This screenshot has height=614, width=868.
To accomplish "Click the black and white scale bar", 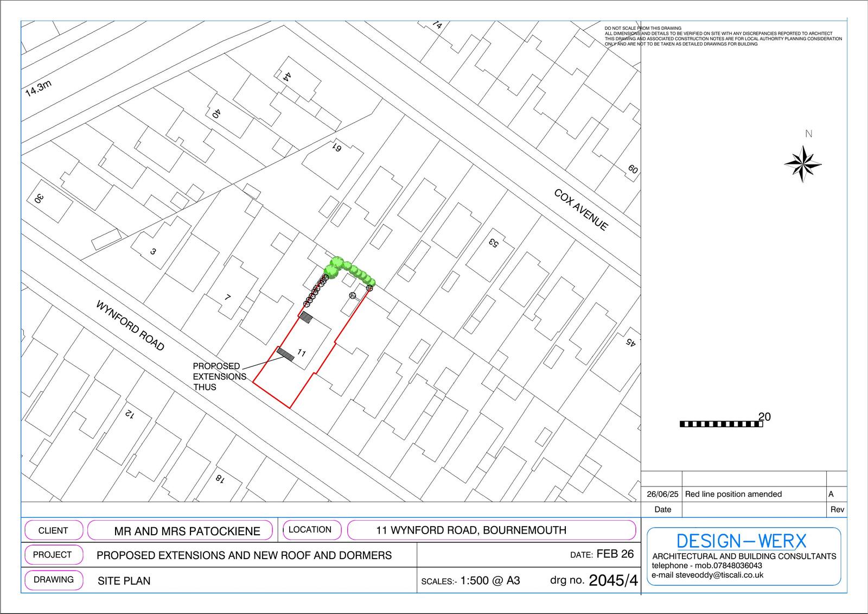I will [x=721, y=424].
